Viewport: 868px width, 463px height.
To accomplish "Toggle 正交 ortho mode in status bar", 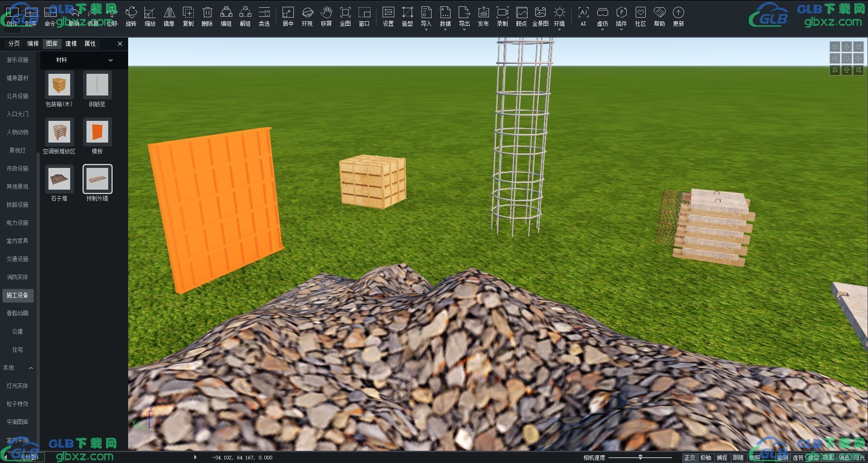I will [690, 458].
